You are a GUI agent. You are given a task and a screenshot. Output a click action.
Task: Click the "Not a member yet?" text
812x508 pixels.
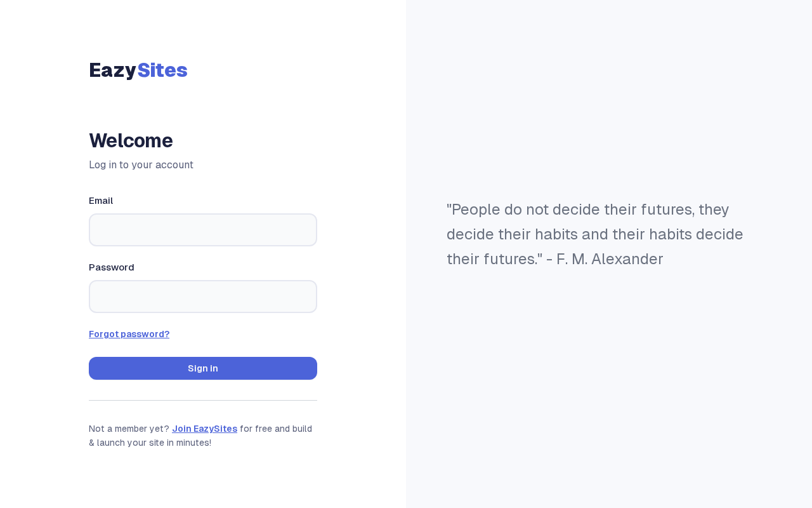pos(129,429)
